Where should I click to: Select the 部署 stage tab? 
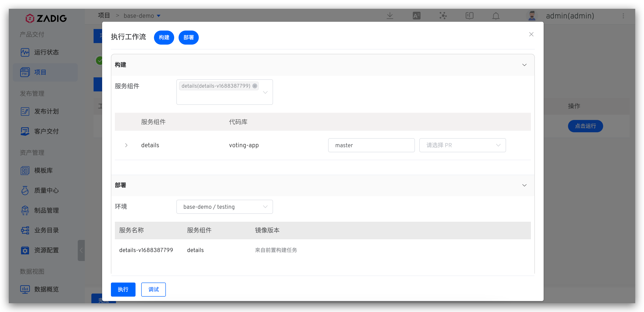[188, 38]
